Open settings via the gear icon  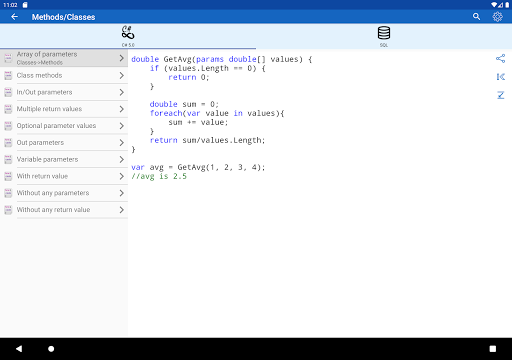pyautogui.click(x=497, y=17)
